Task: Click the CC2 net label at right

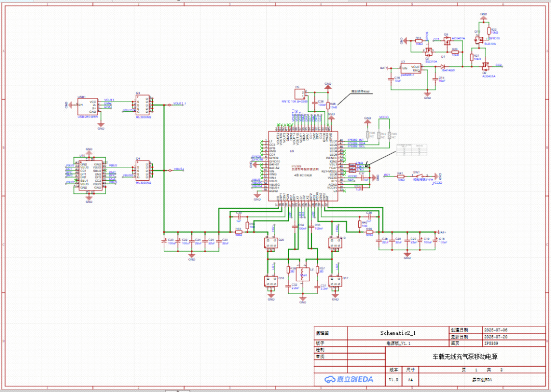Action: (x=498, y=65)
